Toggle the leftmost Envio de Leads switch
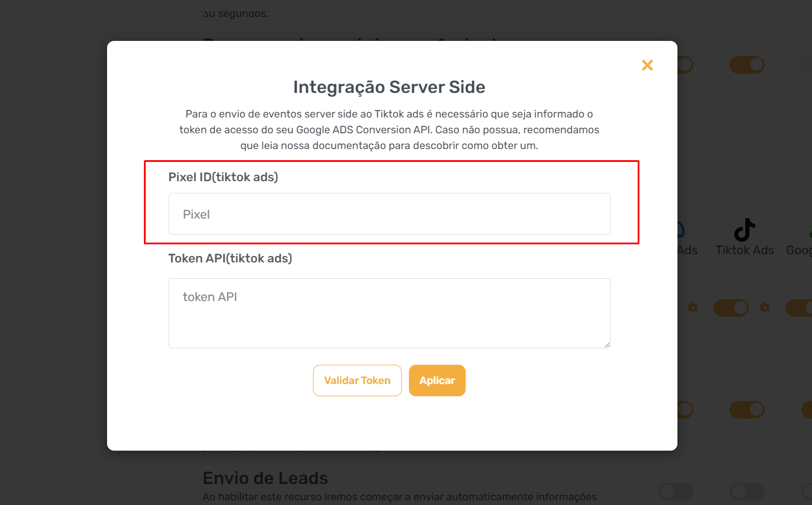The image size is (812, 505). pyautogui.click(x=676, y=491)
